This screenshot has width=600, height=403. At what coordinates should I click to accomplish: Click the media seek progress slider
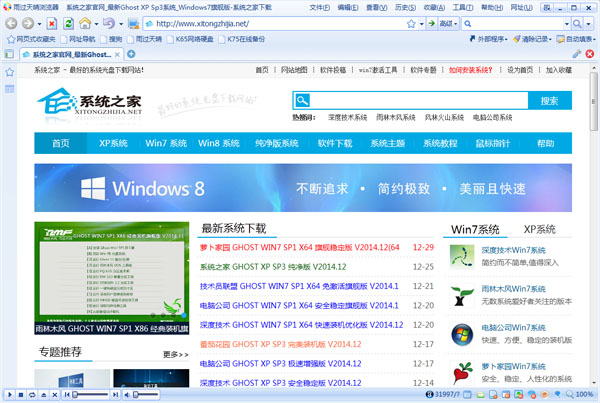point(91,395)
